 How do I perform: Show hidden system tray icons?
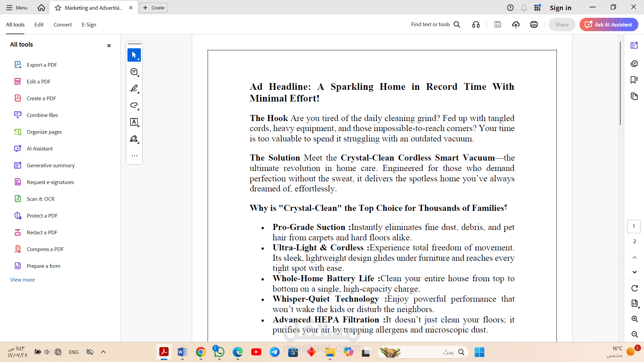(103, 352)
